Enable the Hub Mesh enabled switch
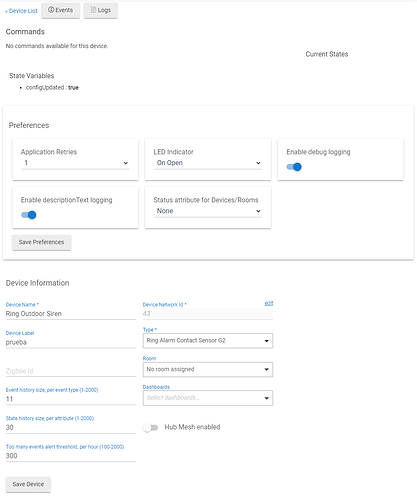This screenshot has height=500, width=417. [x=150, y=427]
